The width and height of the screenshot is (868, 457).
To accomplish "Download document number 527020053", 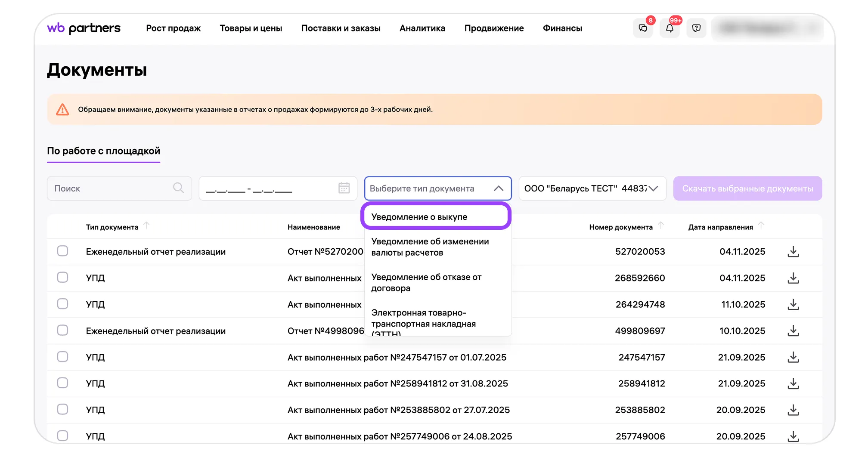I will (x=793, y=252).
